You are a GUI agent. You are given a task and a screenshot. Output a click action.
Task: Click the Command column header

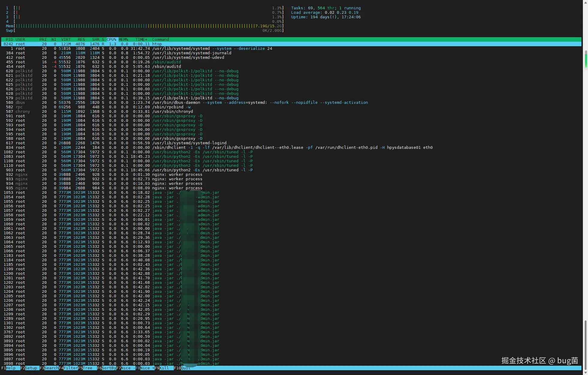(160, 40)
